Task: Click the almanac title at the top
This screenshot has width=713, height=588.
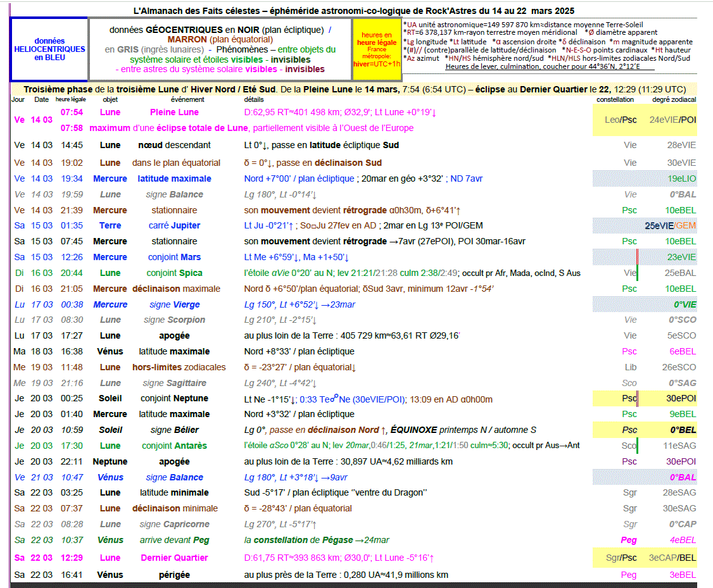Action: [x=354, y=11]
